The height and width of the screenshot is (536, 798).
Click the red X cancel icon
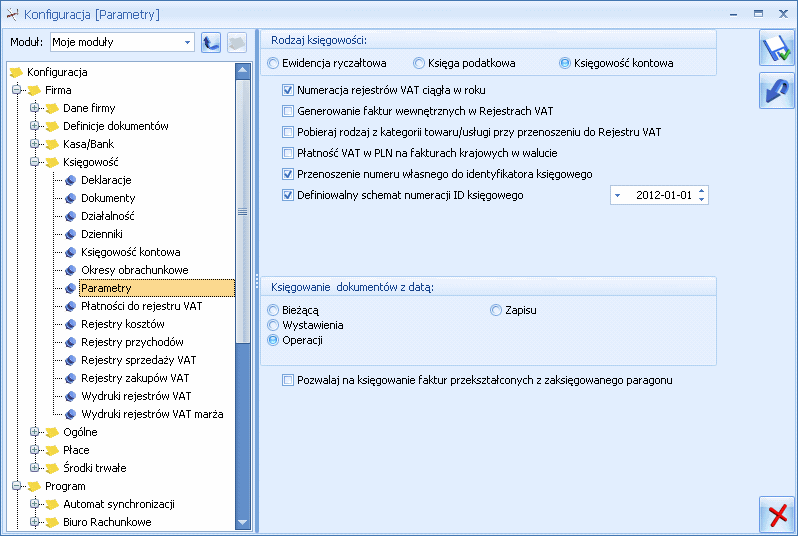click(777, 514)
